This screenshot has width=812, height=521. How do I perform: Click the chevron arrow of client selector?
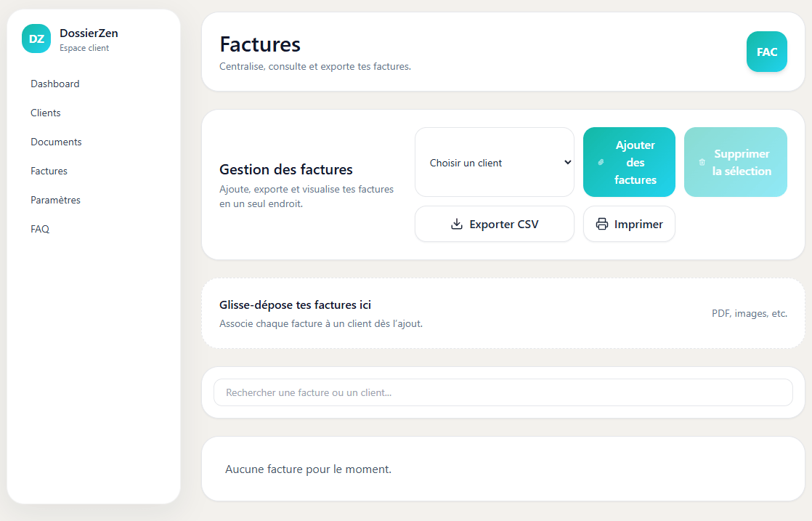[567, 162]
